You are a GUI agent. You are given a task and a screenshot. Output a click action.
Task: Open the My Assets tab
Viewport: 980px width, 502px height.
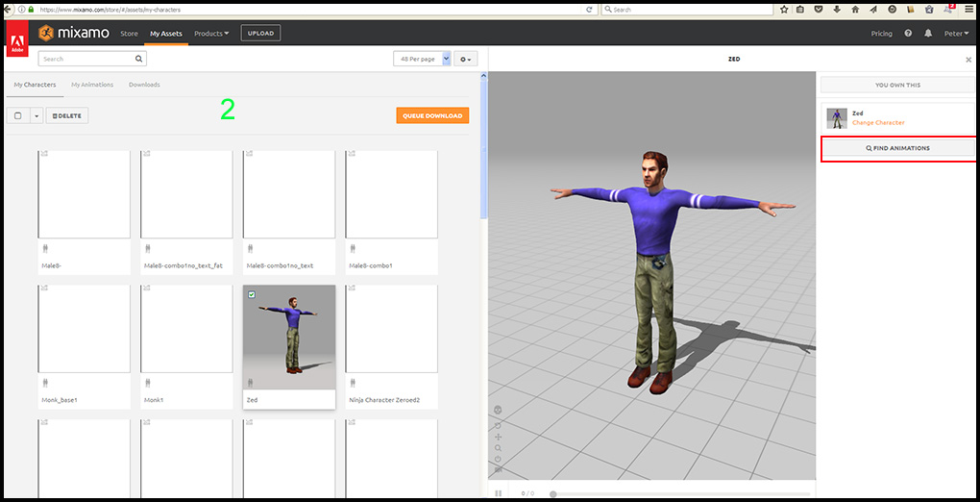(166, 33)
